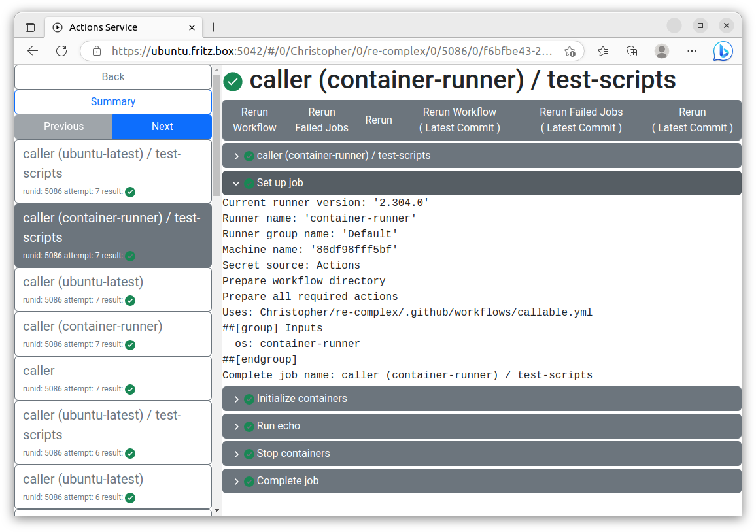Open the browser Settings and more menu
Screen dimensions: 756x532
pyautogui.click(x=692, y=51)
